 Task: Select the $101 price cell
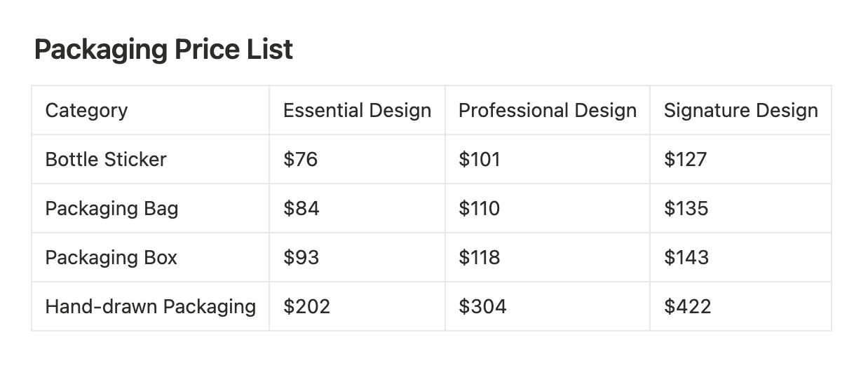click(480, 160)
